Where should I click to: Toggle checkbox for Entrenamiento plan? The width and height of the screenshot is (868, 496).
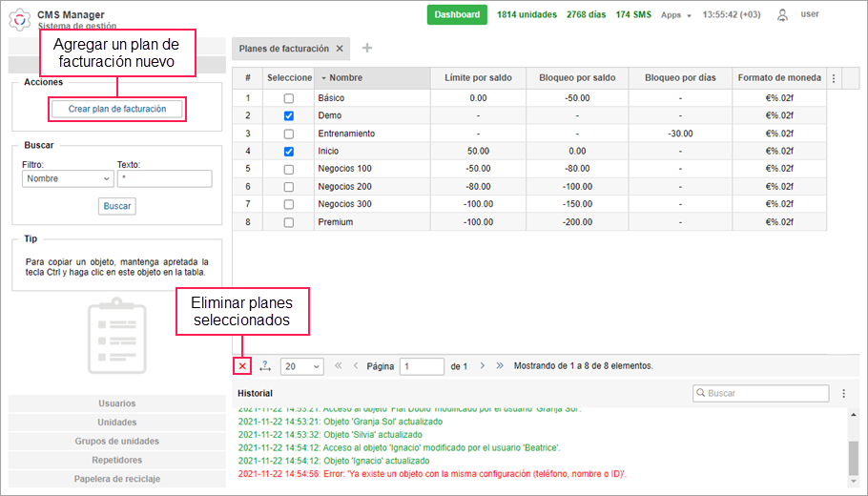click(289, 134)
